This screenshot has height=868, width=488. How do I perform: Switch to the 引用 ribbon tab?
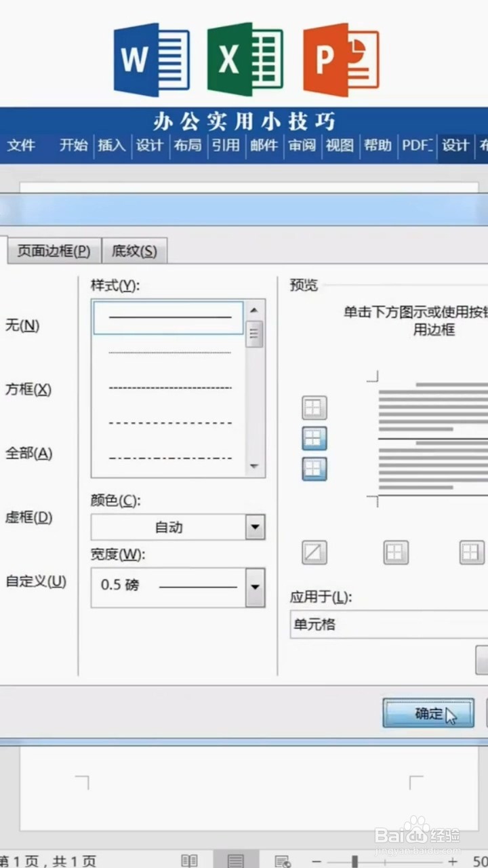coord(226,145)
